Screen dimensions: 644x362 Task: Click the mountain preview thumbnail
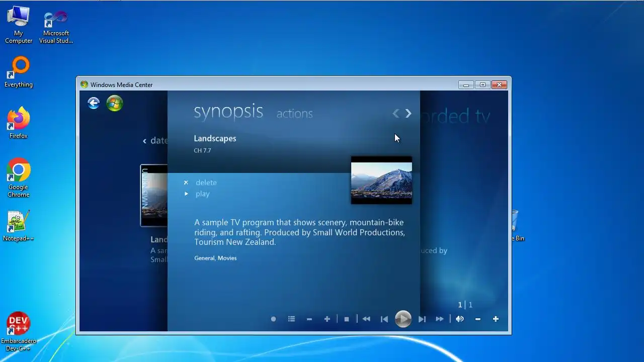pos(381,180)
